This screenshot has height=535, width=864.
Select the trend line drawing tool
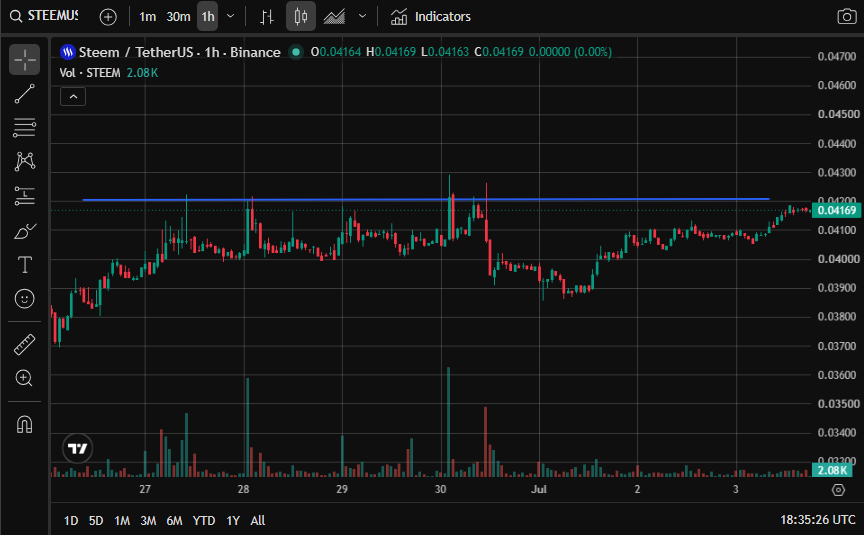tap(24, 94)
